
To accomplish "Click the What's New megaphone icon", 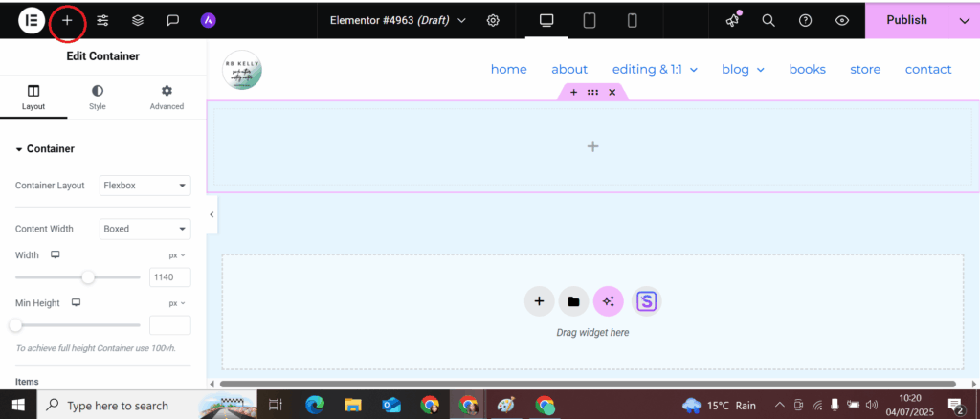I will 732,21.
